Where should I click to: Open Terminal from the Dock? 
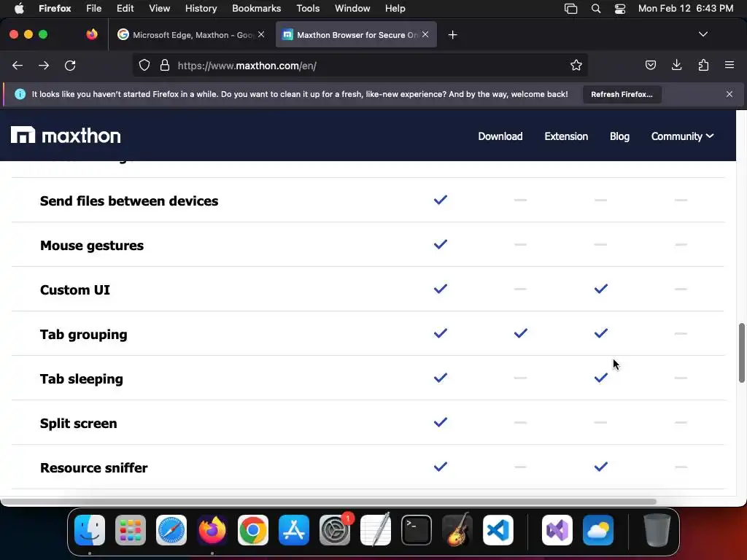point(417,530)
